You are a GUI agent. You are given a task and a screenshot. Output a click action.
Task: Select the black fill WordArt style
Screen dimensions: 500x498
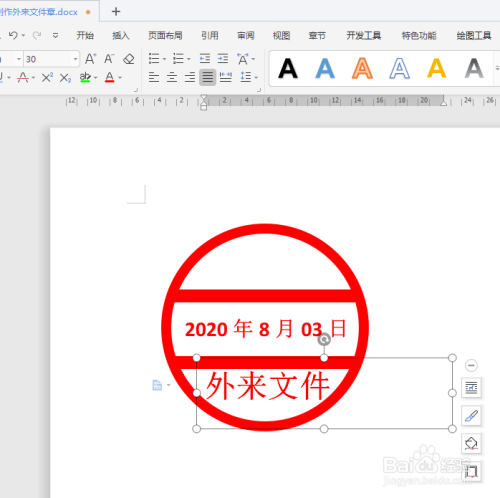pyautogui.click(x=288, y=69)
